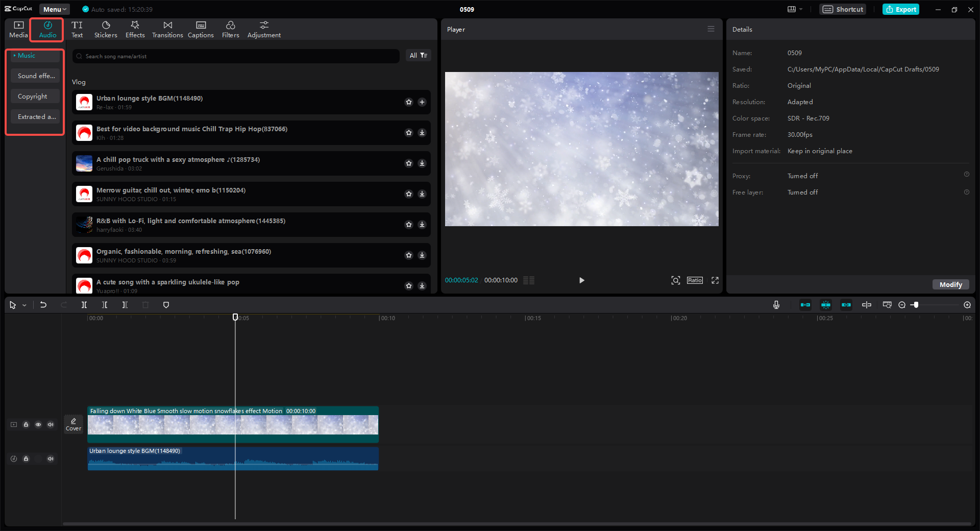
Task: Open the Effects panel
Action: (135, 29)
